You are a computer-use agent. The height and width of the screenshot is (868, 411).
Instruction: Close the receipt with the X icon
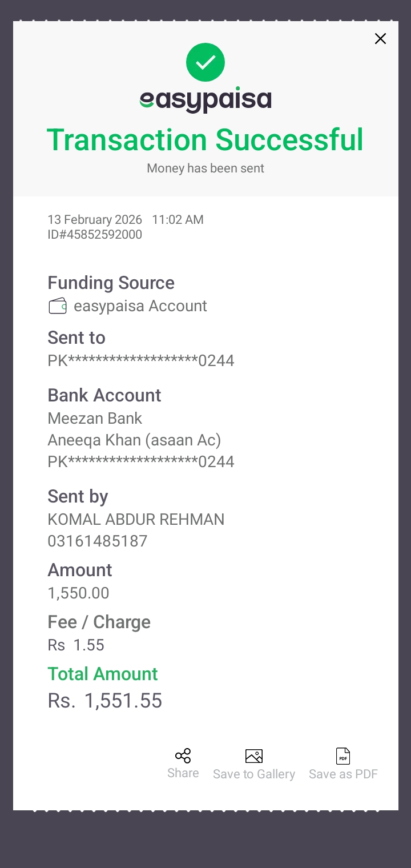tap(380, 39)
